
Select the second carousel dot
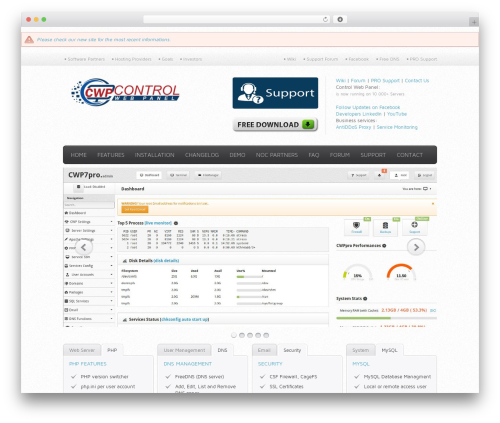(x=242, y=335)
